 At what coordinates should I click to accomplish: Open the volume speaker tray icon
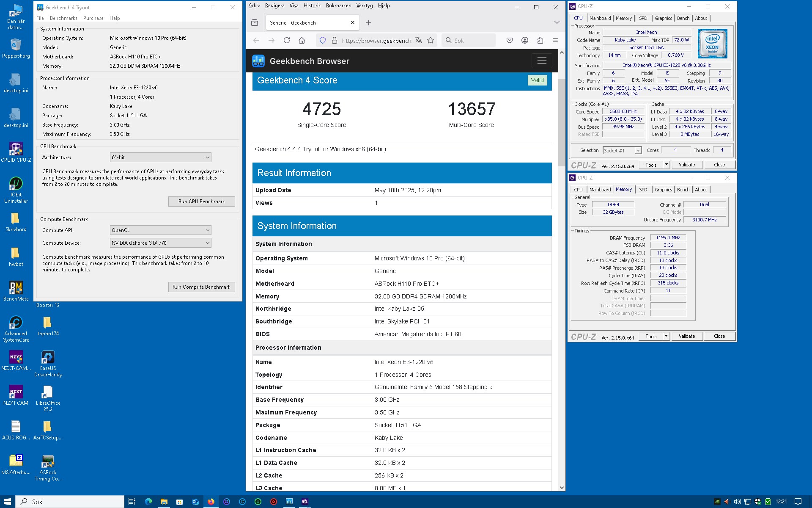pos(737,502)
